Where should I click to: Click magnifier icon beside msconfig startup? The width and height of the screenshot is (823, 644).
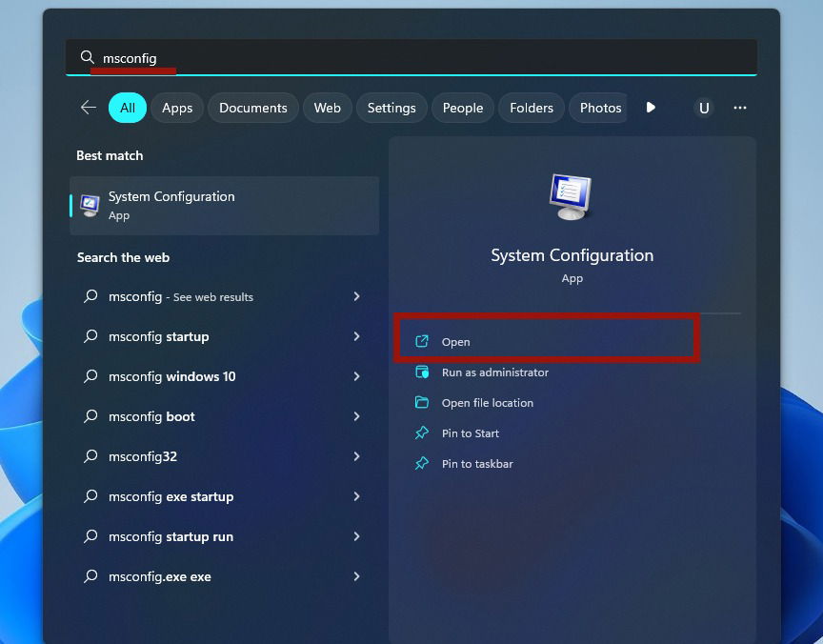90,336
